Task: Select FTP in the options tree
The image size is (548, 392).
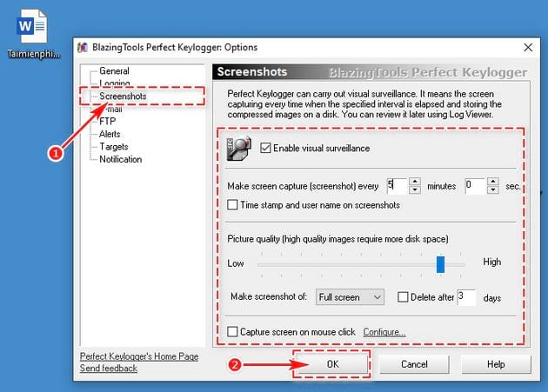Action: [x=107, y=121]
